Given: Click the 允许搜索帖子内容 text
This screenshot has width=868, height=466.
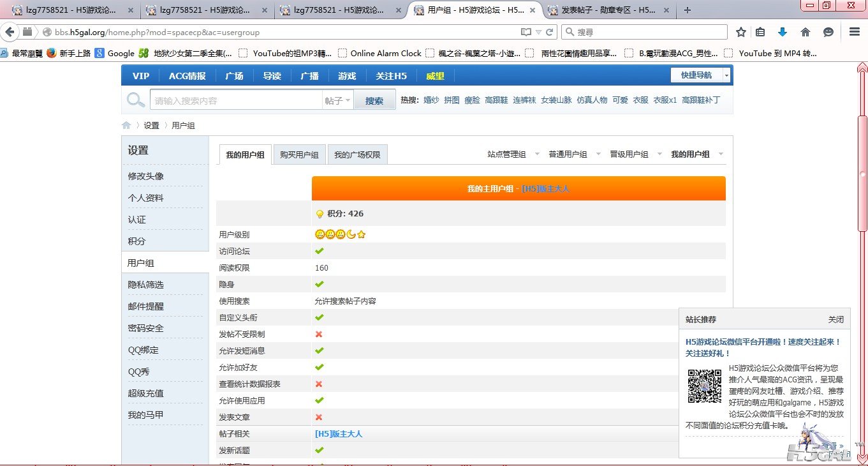Looking at the screenshot, I should coord(346,301).
